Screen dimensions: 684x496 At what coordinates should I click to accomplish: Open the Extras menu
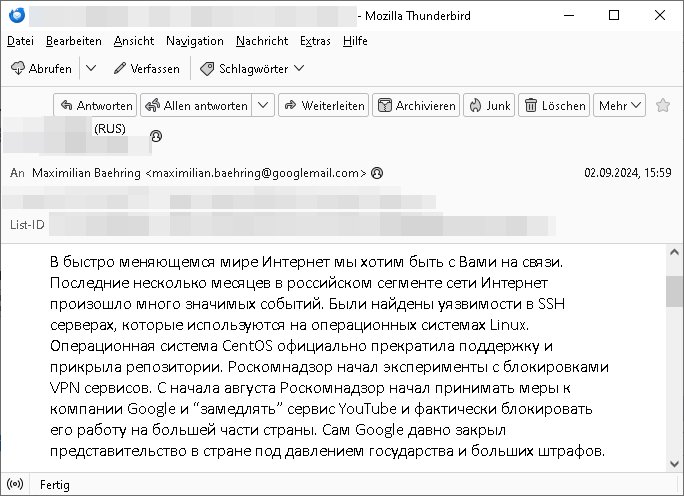315,41
